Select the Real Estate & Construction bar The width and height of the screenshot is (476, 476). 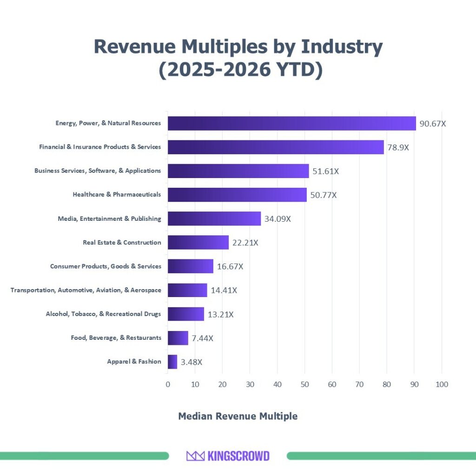coord(198,242)
